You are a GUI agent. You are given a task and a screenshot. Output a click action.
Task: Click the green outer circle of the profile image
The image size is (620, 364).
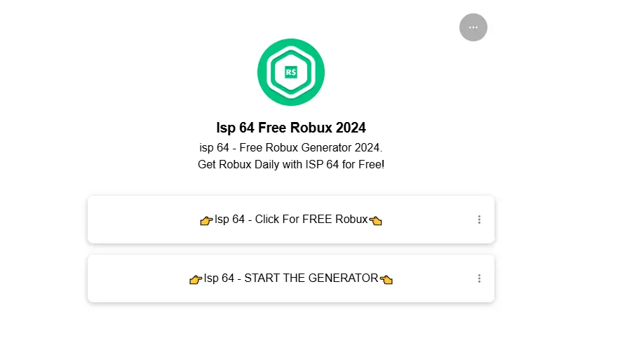pyautogui.click(x=290, y=41)
